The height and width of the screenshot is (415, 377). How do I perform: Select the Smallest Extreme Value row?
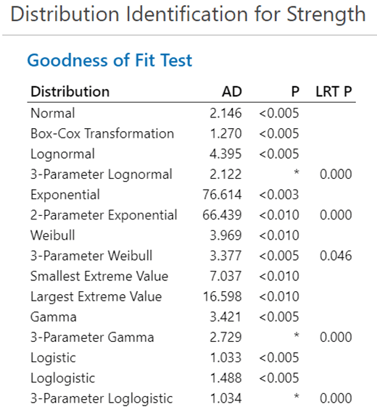[191, 276]
